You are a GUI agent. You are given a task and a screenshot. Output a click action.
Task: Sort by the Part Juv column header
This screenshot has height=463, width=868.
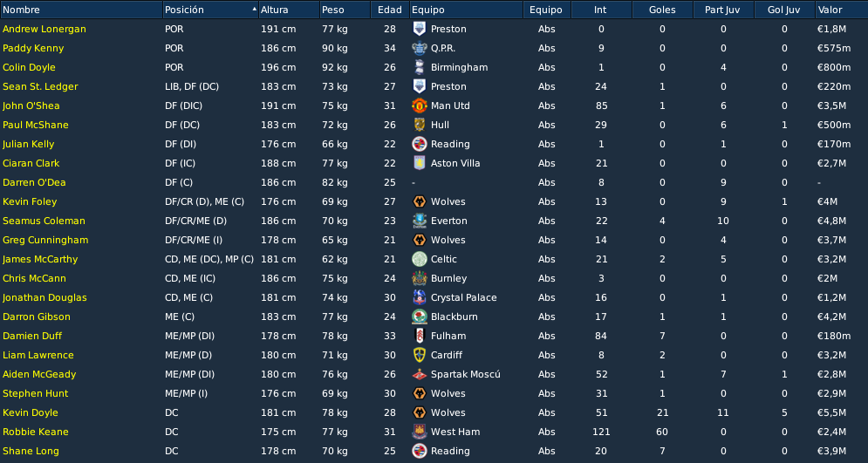[723, 10]
